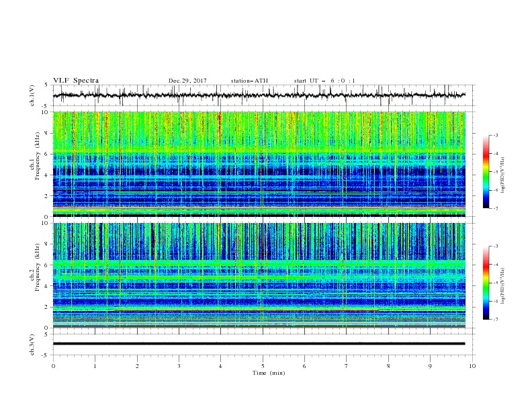Image resolution: width=532 pixels, height=411 pixels.
Task: Click the ch.2 PSD color scale bar
Action: coord(486,283)
